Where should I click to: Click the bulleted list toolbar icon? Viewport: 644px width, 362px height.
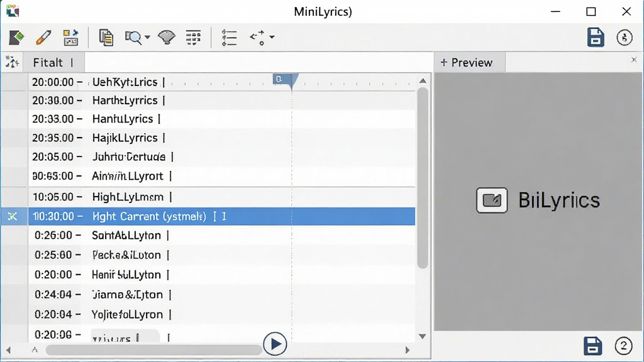pos(229,37)
